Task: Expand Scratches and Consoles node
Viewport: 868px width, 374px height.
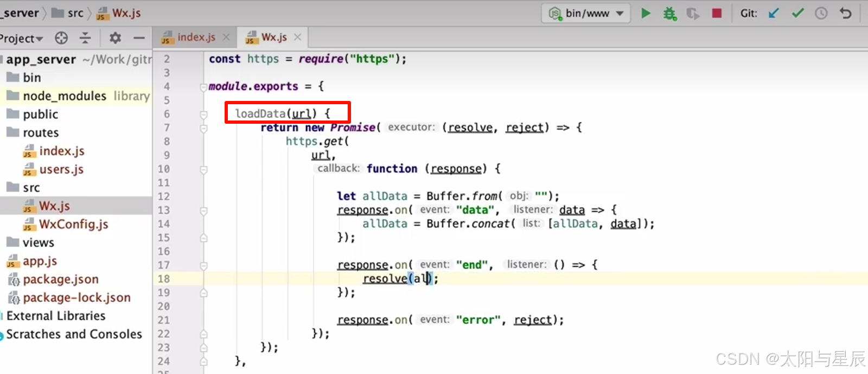Action: pos(74,334)
